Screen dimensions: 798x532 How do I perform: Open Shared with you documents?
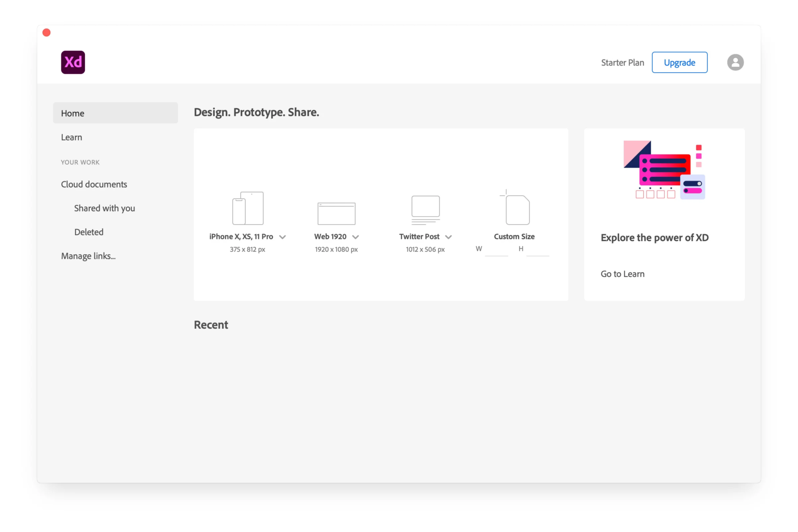104,208
